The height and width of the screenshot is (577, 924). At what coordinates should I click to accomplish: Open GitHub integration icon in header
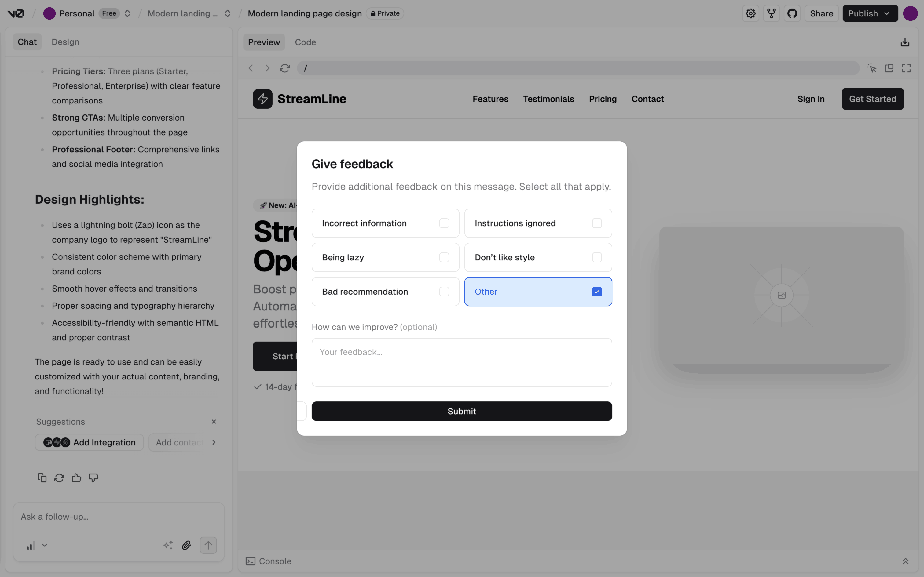[792, 14]
